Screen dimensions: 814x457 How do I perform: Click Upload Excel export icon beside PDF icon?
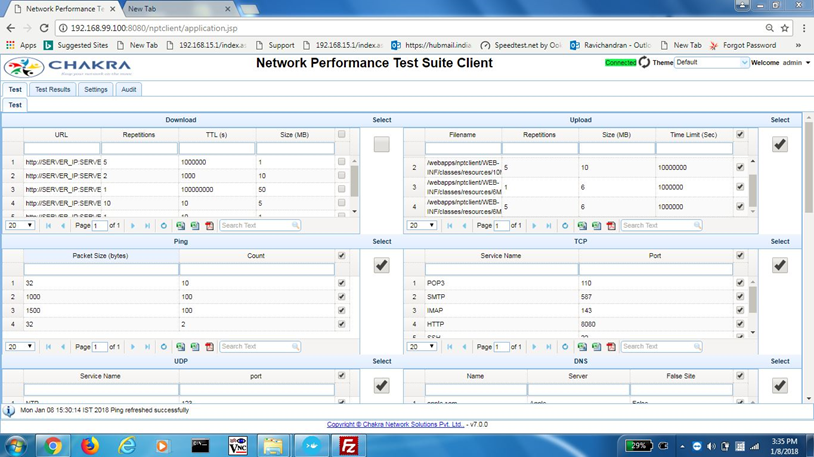click(596, 225)
